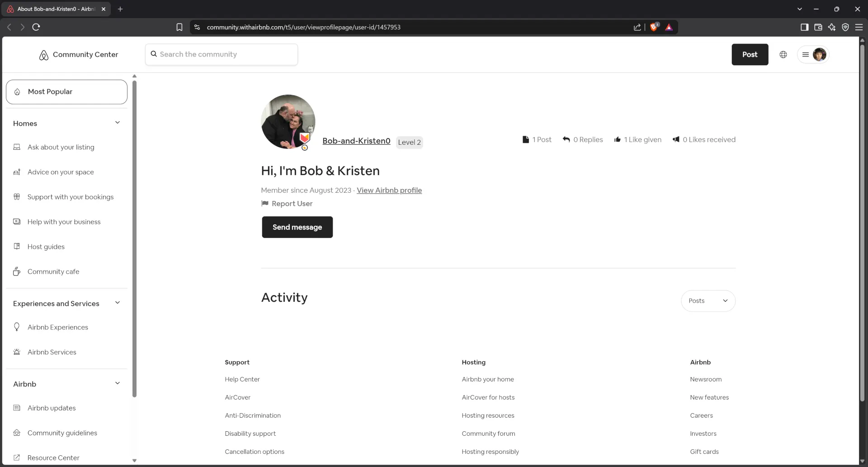
Task: Select the Most Popular menu item
Action: [66, 92]
